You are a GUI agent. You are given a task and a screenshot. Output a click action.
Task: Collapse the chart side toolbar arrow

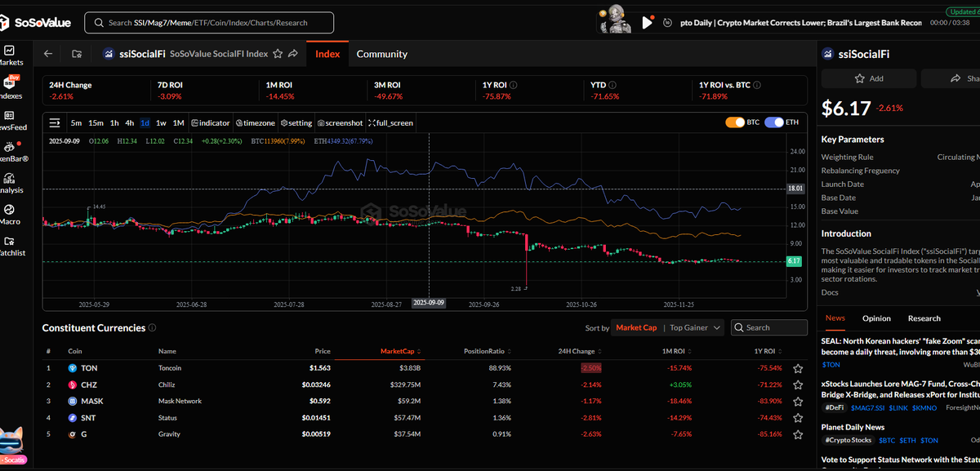[54, 122]
